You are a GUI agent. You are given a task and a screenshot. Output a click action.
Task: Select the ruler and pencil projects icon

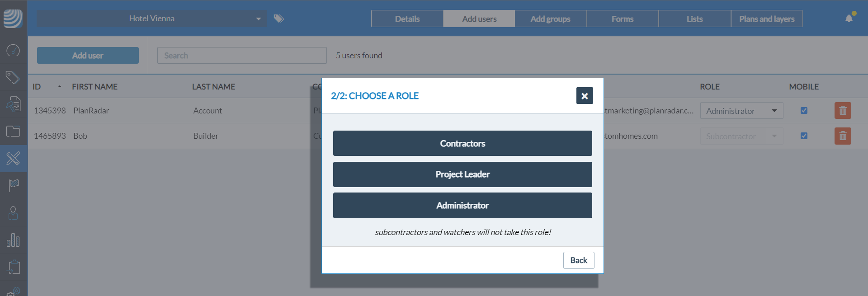pyautogui.click(x=13, y=158)
